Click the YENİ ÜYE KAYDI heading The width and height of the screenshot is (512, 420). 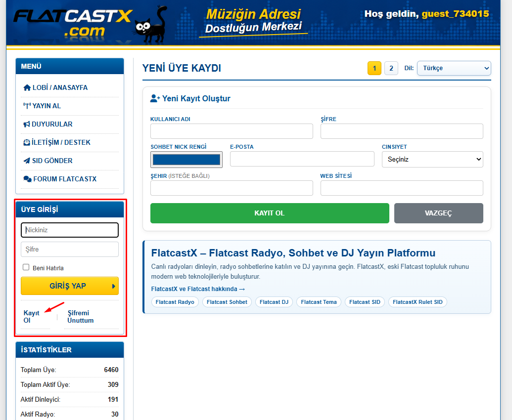click(x=182, y=68)
